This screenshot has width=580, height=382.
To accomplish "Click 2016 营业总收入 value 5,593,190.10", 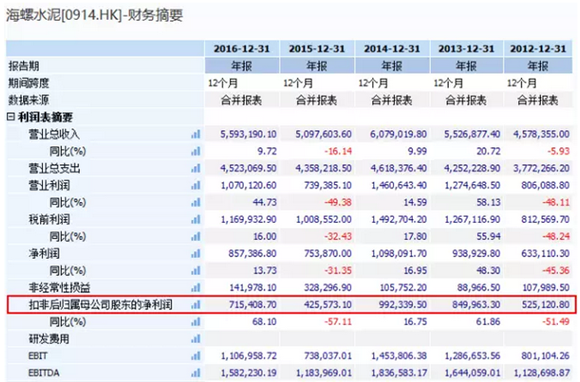I will 249,134.
